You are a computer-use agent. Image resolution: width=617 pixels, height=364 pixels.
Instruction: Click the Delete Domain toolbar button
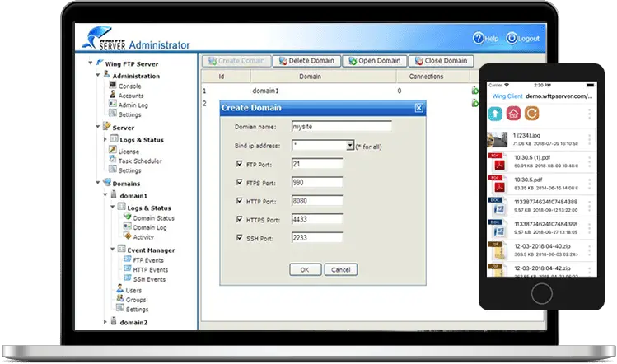pos(306,61)
